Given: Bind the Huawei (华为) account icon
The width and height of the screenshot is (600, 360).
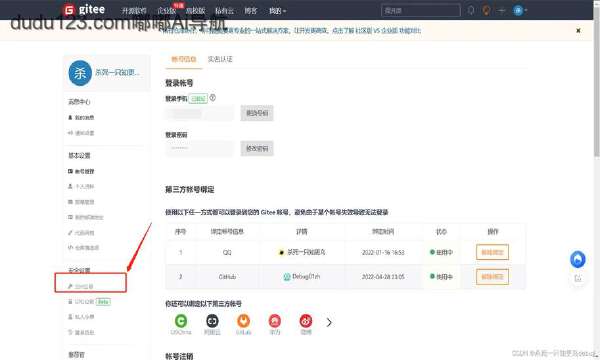Looking at the screenshot, I should coord(275,321).
